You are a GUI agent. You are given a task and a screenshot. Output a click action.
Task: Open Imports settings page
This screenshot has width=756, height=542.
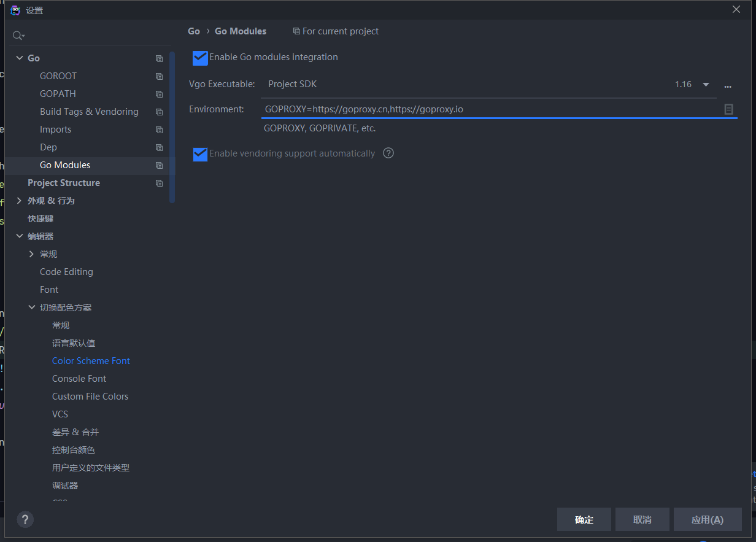point(55,130)
